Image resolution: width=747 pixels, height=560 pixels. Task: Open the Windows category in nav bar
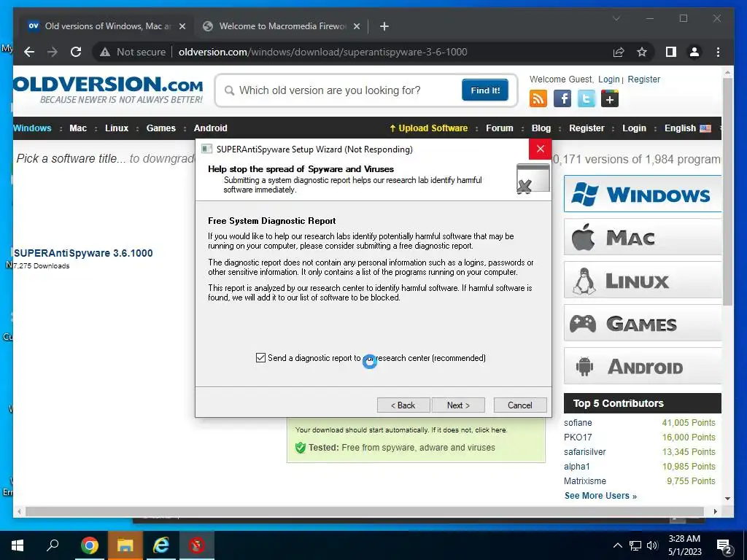point(32,128)
